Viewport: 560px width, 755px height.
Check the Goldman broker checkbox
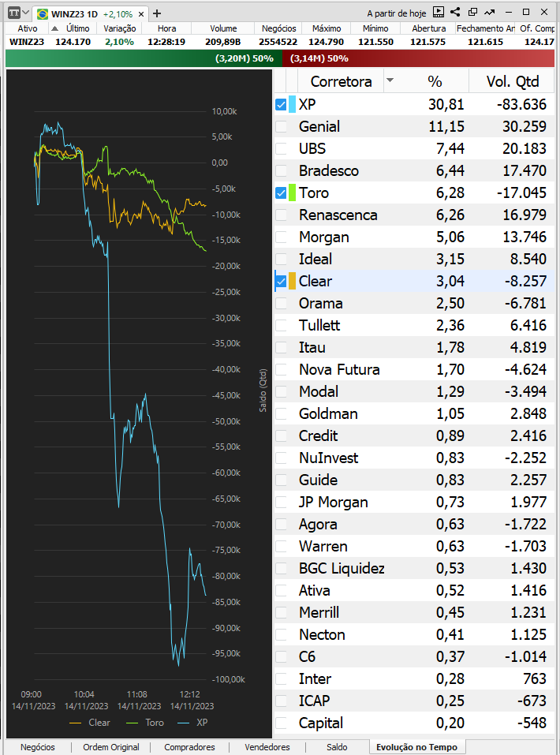click(x=281, y=413)
